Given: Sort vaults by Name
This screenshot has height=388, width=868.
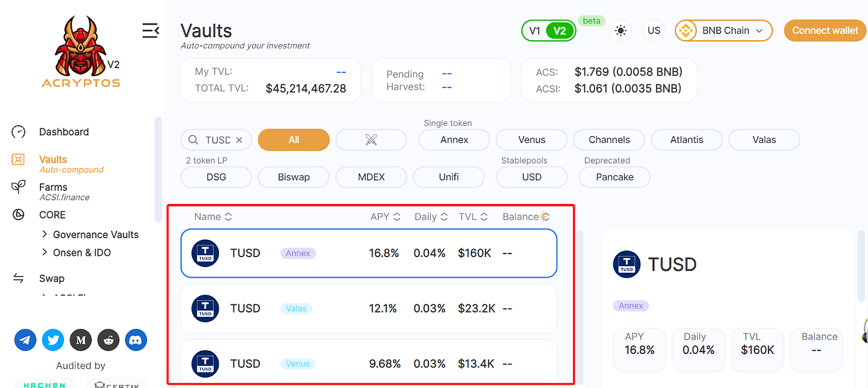Looking at the screenshot, I should coord(213,217).
